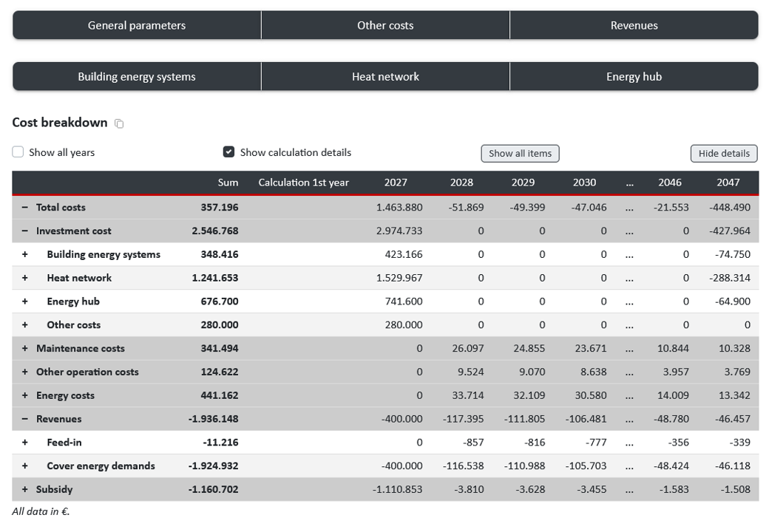Click the Show all items button
The width and height of the screenshot is (769, 532).
point(520,154)
